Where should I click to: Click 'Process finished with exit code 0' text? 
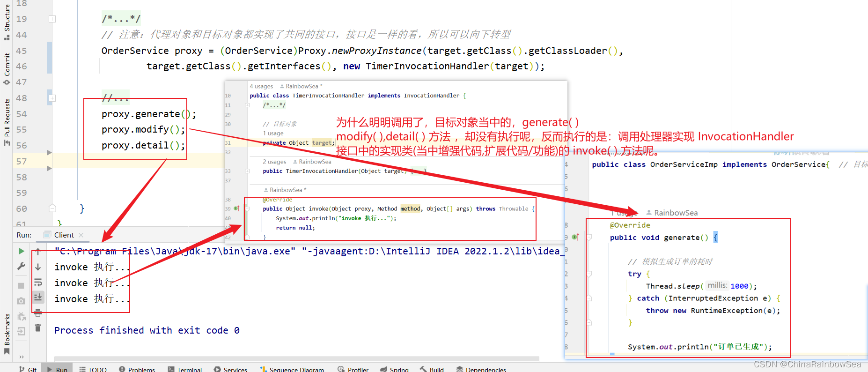(x=147, y=330)
